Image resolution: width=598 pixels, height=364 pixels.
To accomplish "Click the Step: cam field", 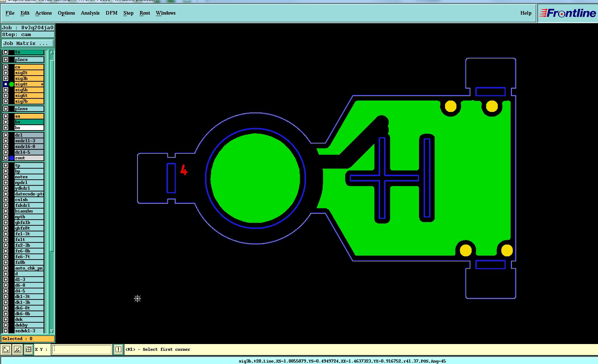I will coord(28,35).
